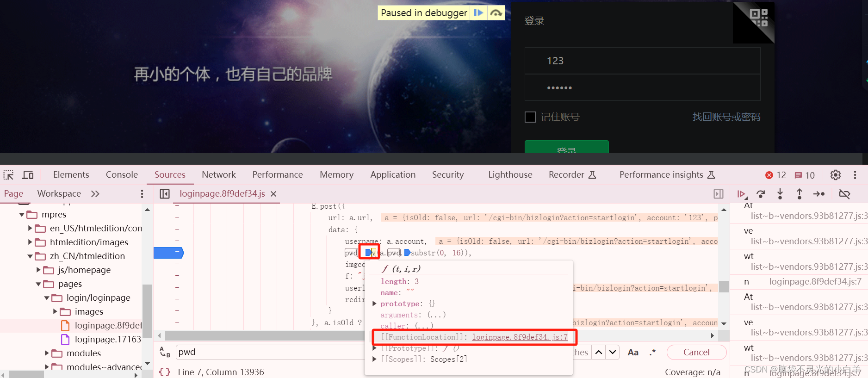Image resolution: width=868 pixels, height=378 pixels.
Task: Open the Recorder tab
Action: [x=572, y=175]
